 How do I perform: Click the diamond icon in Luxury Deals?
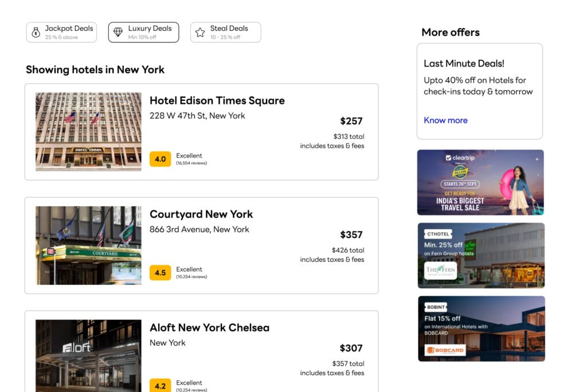click(x=118, y=33)
